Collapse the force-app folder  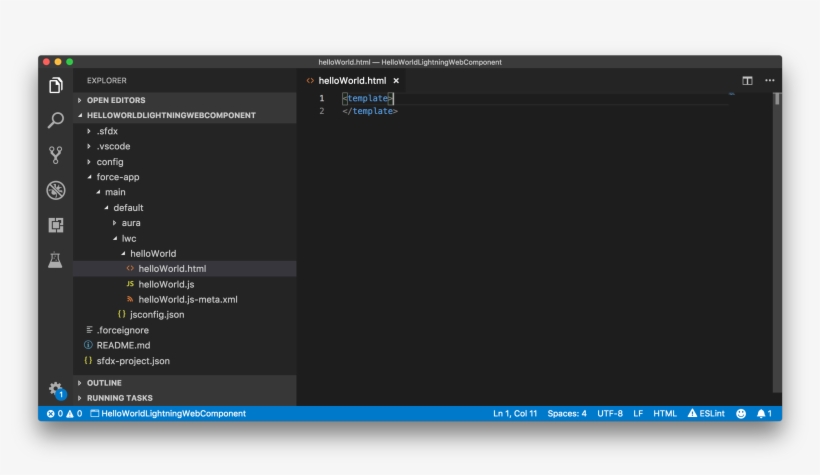[185, 177]
